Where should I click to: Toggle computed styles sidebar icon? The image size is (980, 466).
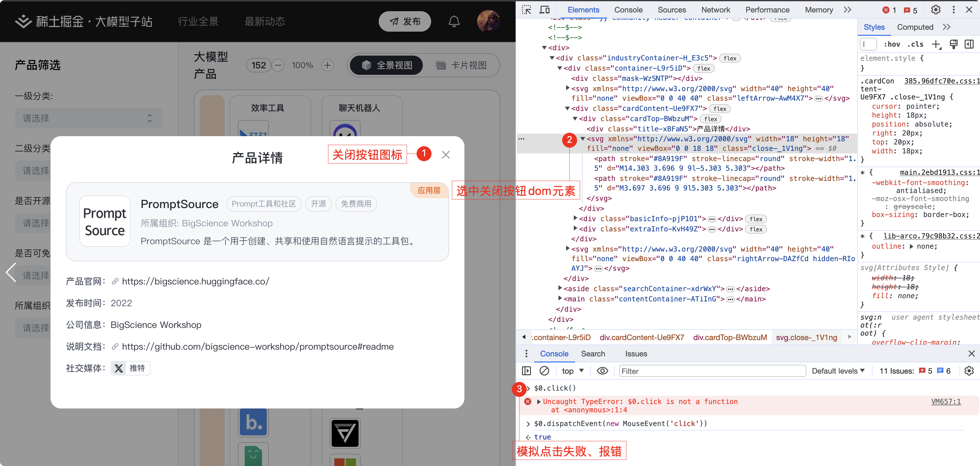(x=969, y=44)
